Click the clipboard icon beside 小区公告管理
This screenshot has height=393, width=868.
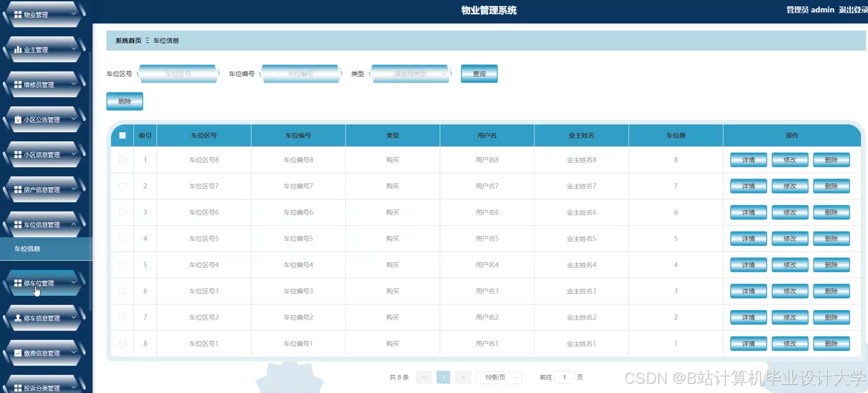pos(18,119)
